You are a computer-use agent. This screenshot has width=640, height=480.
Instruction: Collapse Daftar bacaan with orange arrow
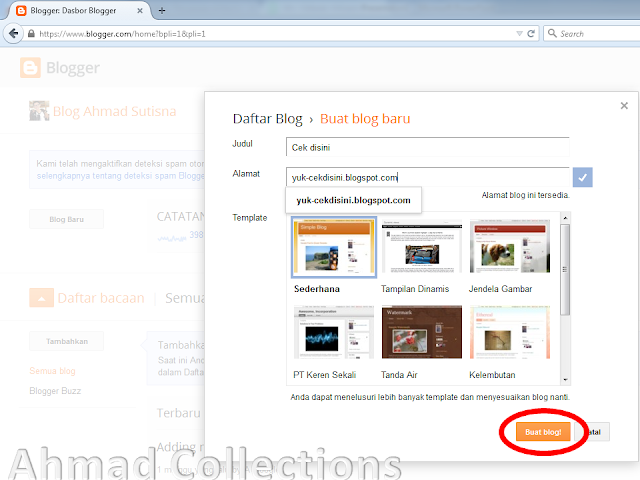41,298
